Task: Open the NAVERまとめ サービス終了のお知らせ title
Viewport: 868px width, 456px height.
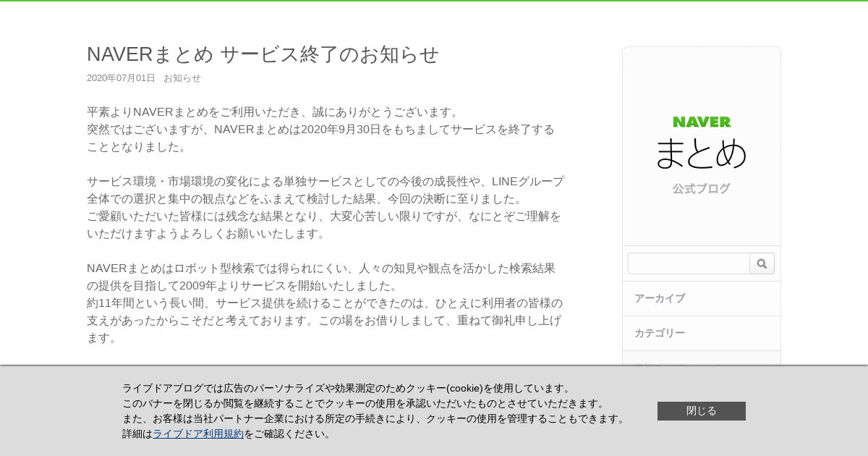Action: (x=263, y=54)
